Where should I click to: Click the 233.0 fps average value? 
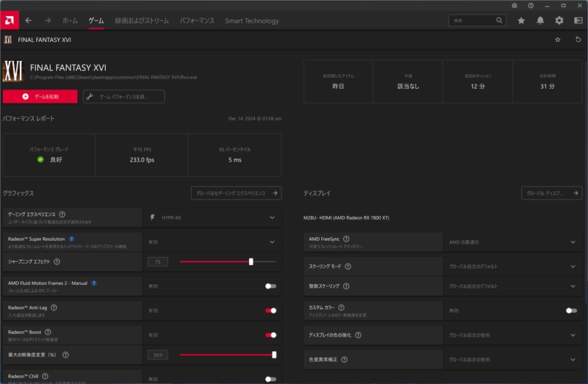click(x=142, y=160)
